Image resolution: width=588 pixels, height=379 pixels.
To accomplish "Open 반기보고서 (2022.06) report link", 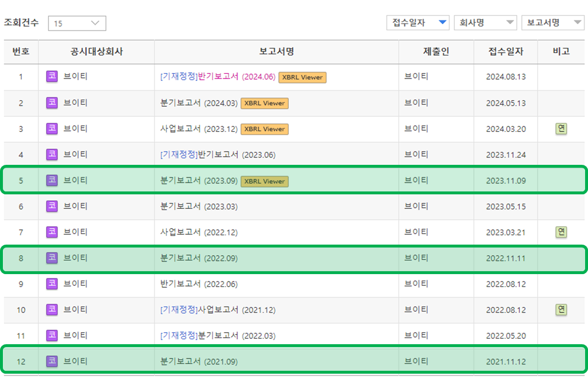I will point(199,284).
